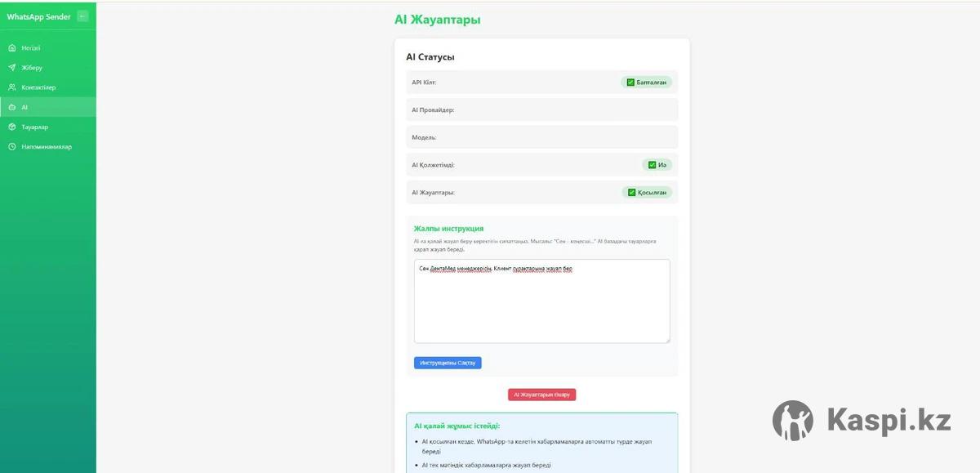Click the Kaspi.kz round logo icon

point(792,421)
